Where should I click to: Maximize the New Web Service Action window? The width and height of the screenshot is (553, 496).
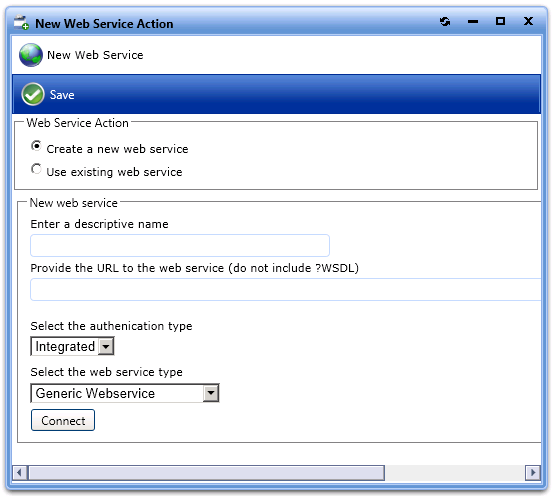500,21
